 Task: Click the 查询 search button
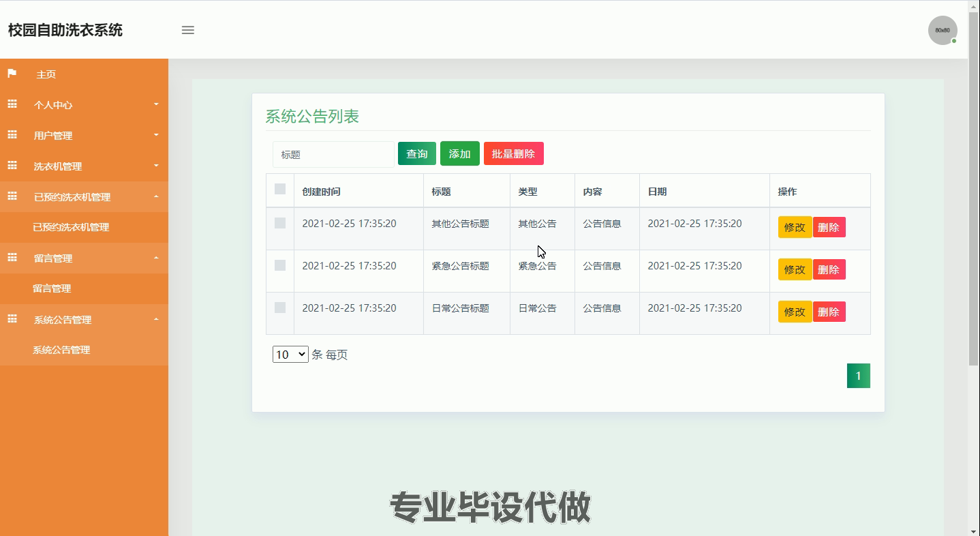(417, 154)
